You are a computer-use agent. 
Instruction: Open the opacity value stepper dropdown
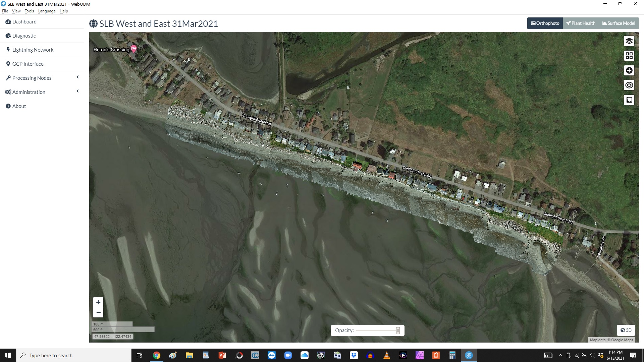click(398, 330)
